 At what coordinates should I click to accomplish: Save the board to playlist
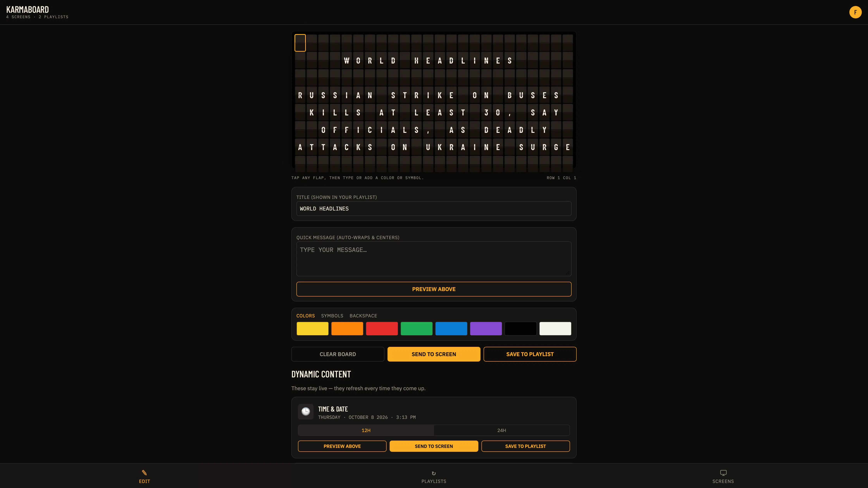[530, 354]
